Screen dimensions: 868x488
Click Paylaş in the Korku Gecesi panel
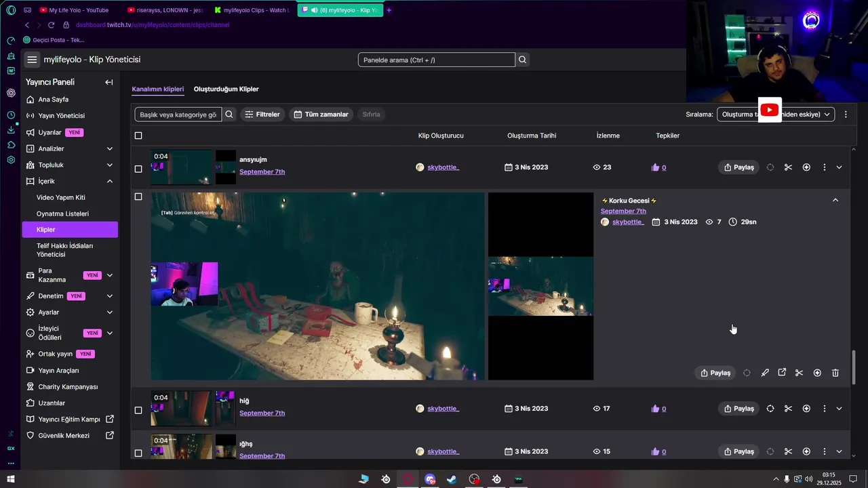[715, 373]
